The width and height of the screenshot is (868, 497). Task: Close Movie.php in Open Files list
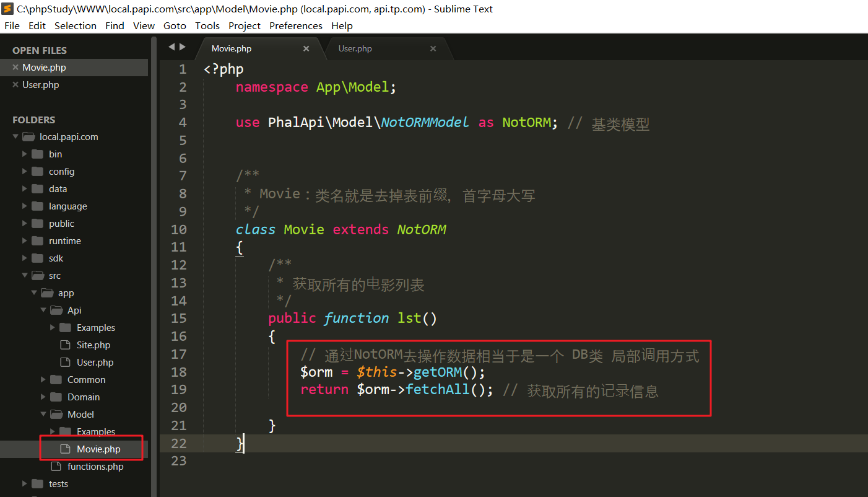(15, 68)
